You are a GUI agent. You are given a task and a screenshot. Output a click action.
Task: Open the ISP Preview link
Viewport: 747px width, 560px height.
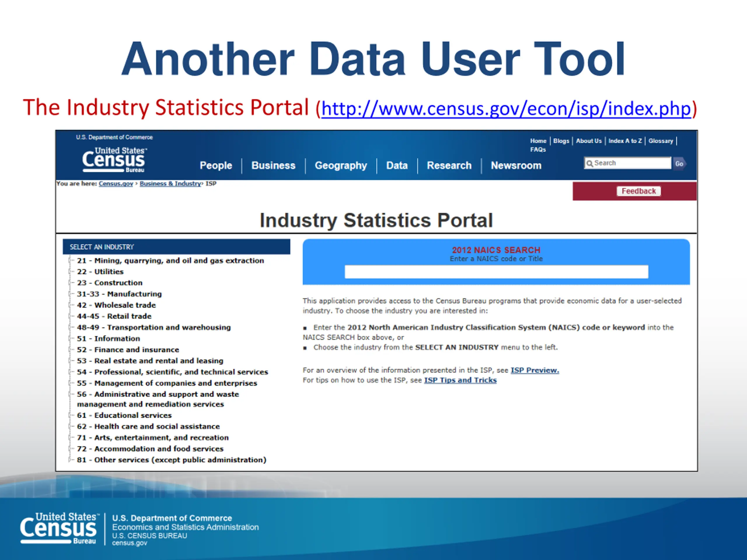[x=535, y=370]
